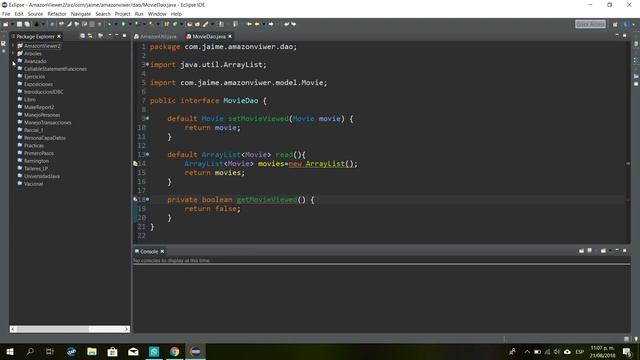Image resolution: width=640 pixels, height=360 pixels.
Task: Click the New file toolbar icon
Action: 5,24
